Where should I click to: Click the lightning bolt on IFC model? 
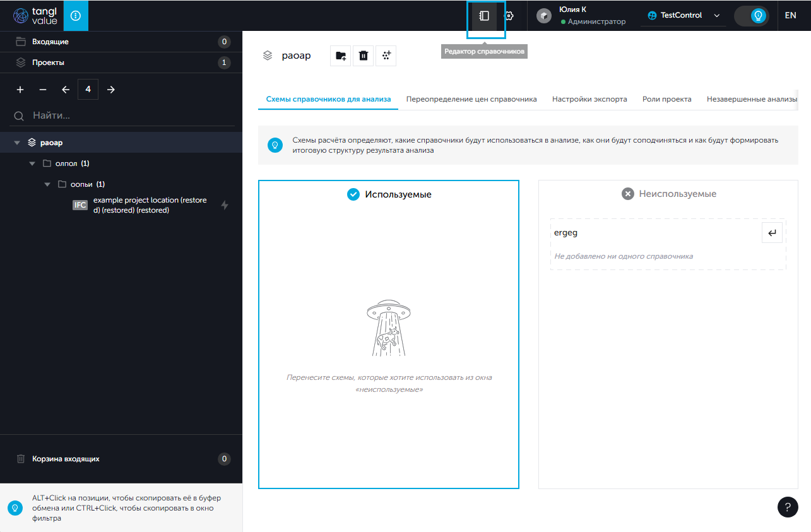pyautogui.click(x=225, y=205)
